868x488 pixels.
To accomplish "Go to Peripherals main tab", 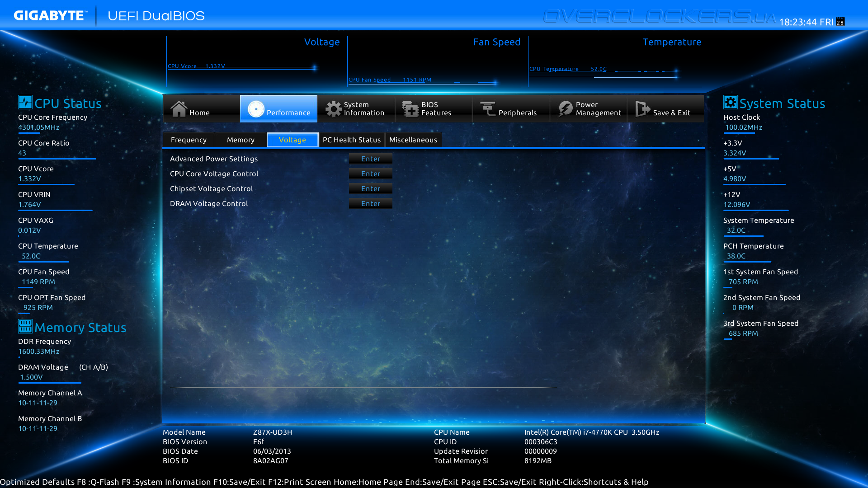I will point(510,108).
